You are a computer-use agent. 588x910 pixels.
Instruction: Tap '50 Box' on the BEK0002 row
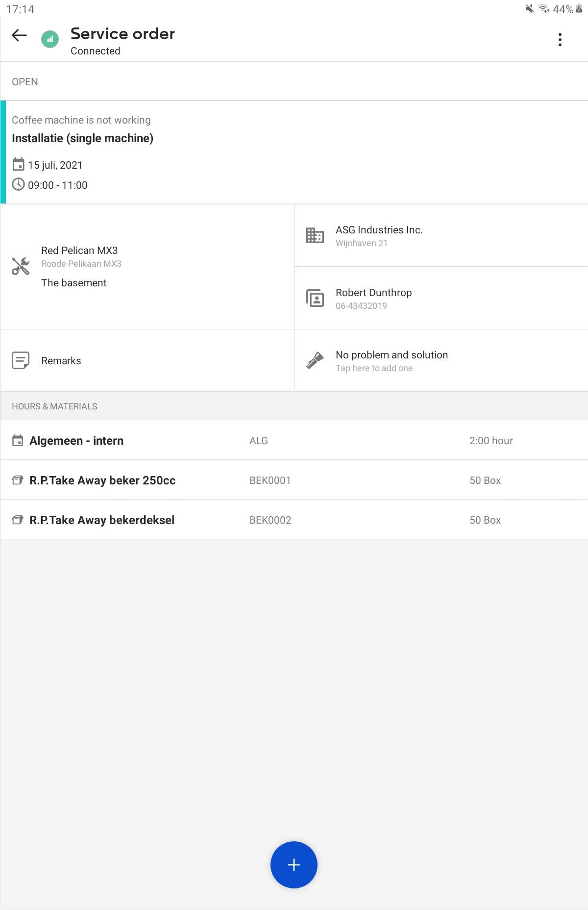pos(485,520)
